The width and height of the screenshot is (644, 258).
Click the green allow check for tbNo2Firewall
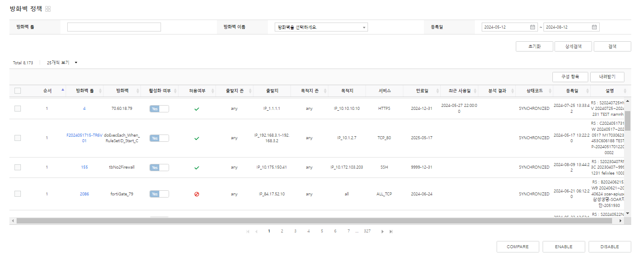(197, 168)
